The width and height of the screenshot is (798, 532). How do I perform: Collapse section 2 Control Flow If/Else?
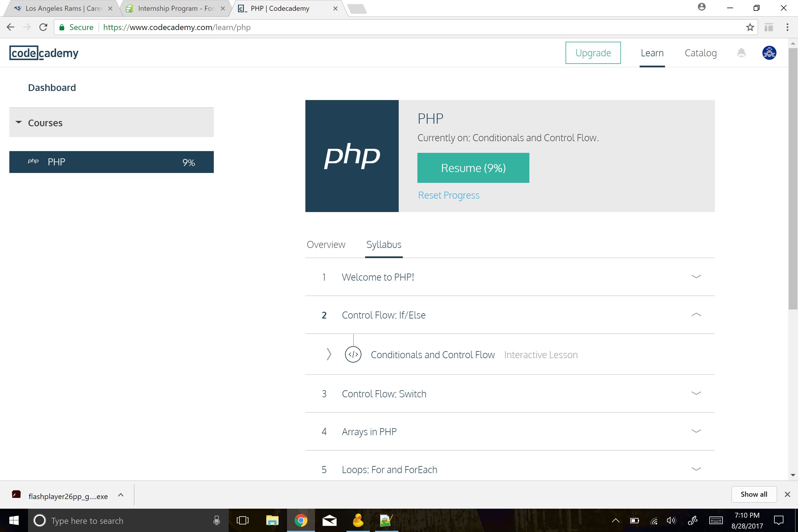pyautogui.click(x=696, y=315)
